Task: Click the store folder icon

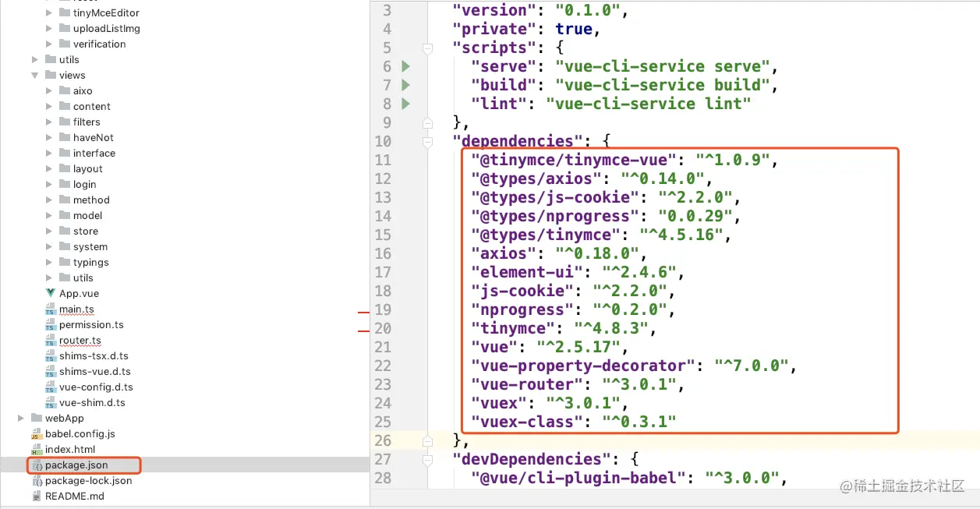Action: click(65, 231)
